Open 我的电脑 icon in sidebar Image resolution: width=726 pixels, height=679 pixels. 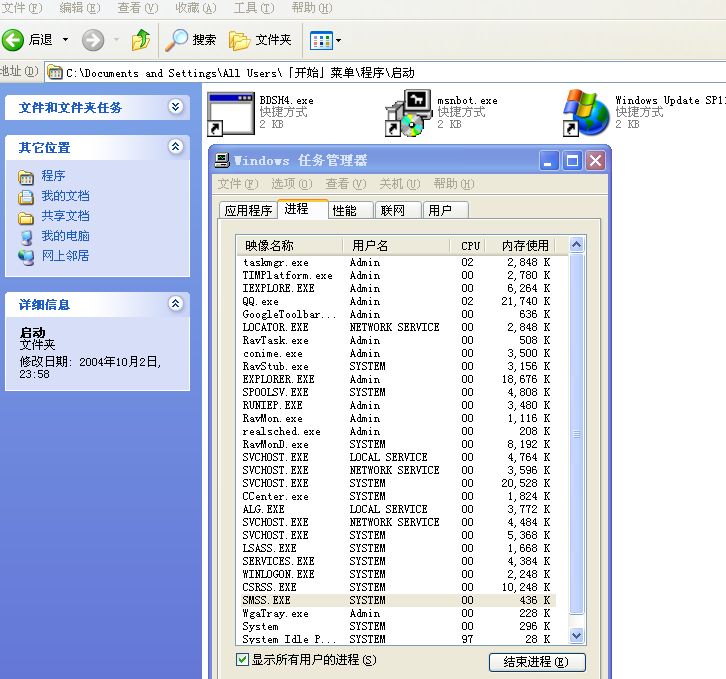pyautogui.click(x=27, y=237)
